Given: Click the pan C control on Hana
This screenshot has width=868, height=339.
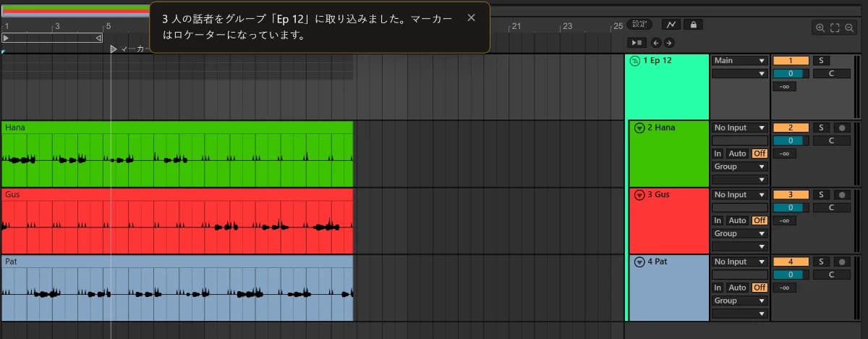Looking at the screenshot, I should 831,141.
